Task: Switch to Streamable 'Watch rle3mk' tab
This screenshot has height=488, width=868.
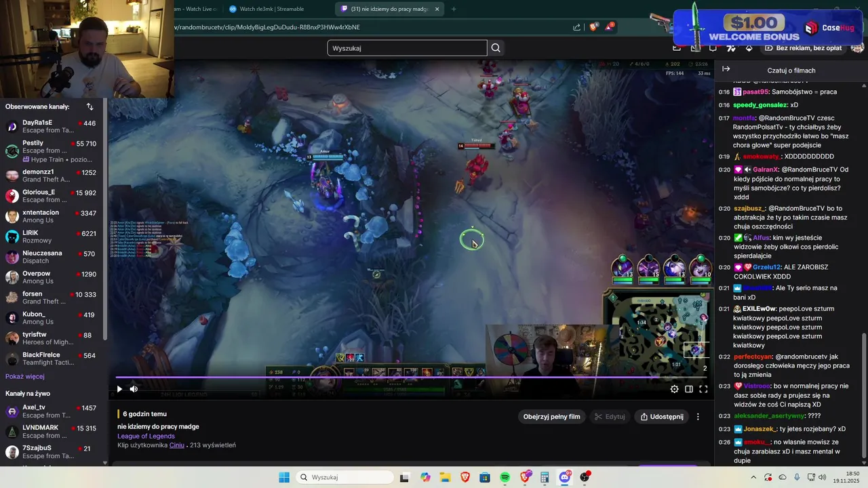Action: point(271,9)
